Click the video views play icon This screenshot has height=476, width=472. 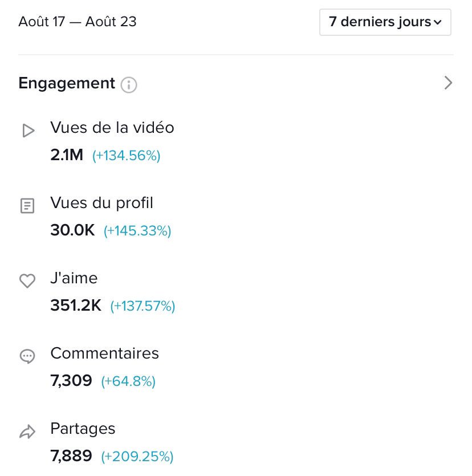[27, 131]
